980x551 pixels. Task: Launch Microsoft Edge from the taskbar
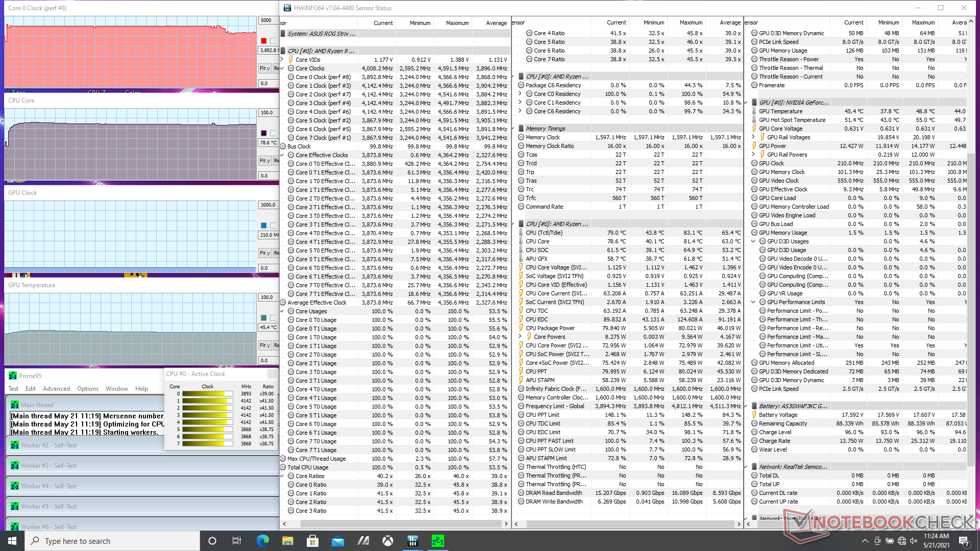point(263,541)
